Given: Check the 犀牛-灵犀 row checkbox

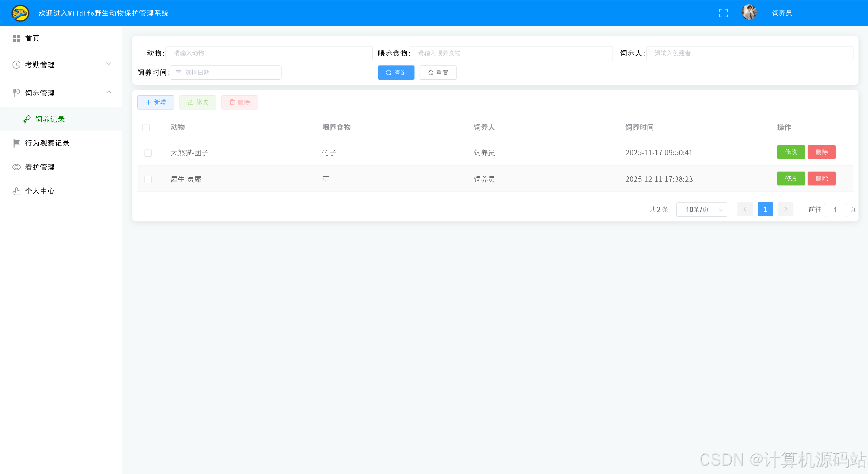Looking at the screenshot, I should (148, 179).
